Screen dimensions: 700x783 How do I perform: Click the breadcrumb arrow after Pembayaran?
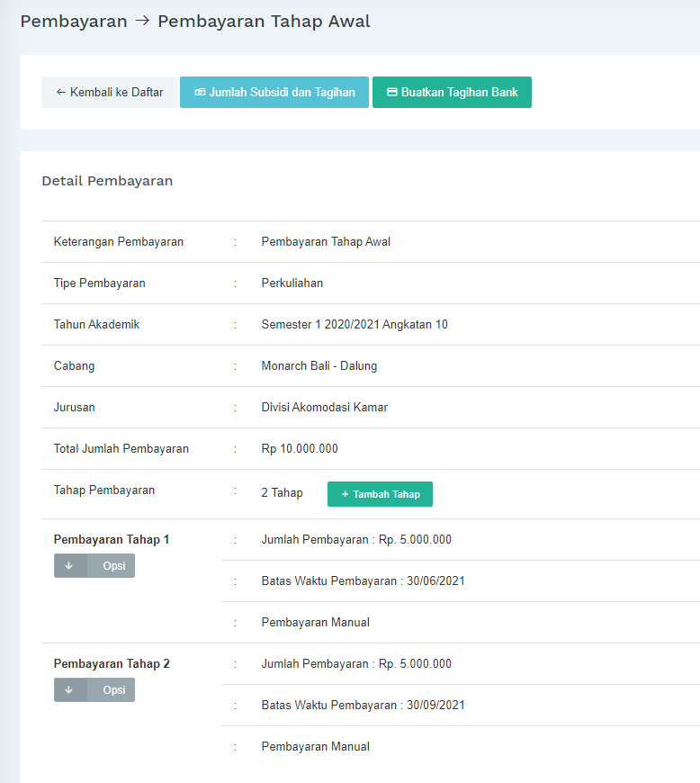click(142, 22)
